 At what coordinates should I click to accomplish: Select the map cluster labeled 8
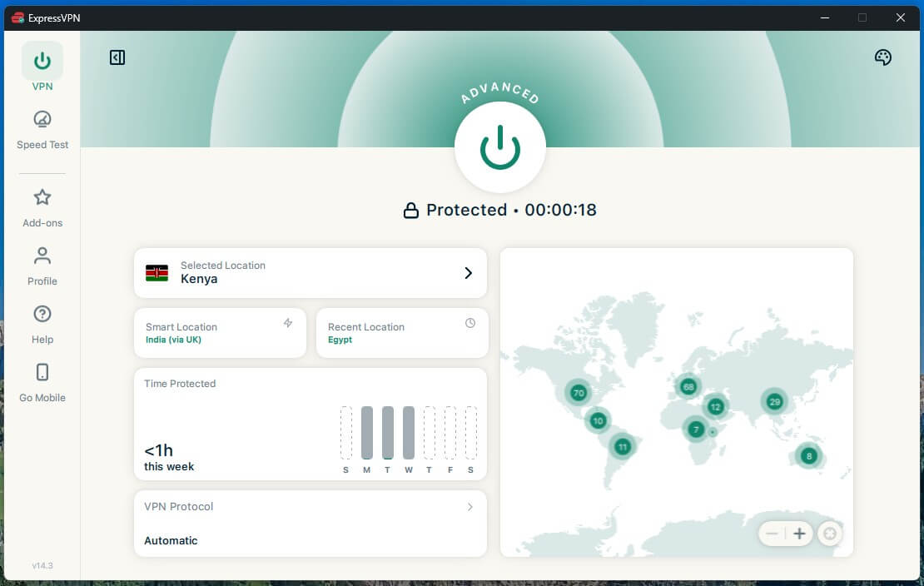tap(808, 455)
